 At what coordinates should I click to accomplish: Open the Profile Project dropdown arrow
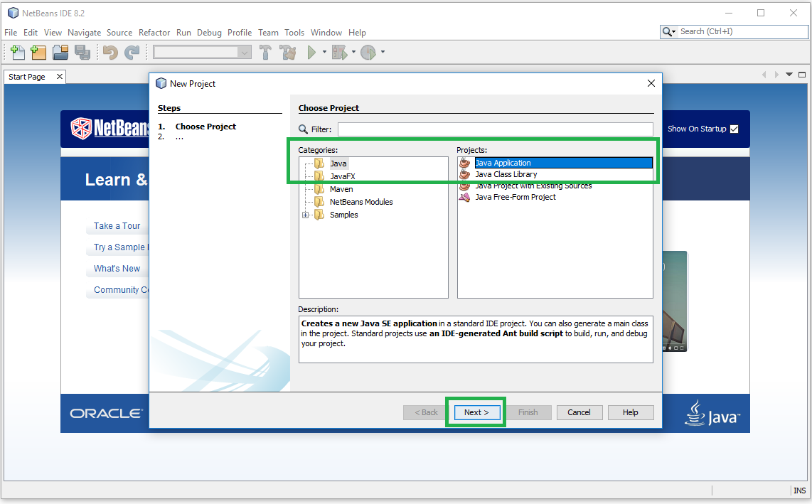click(x=383, y=52)
